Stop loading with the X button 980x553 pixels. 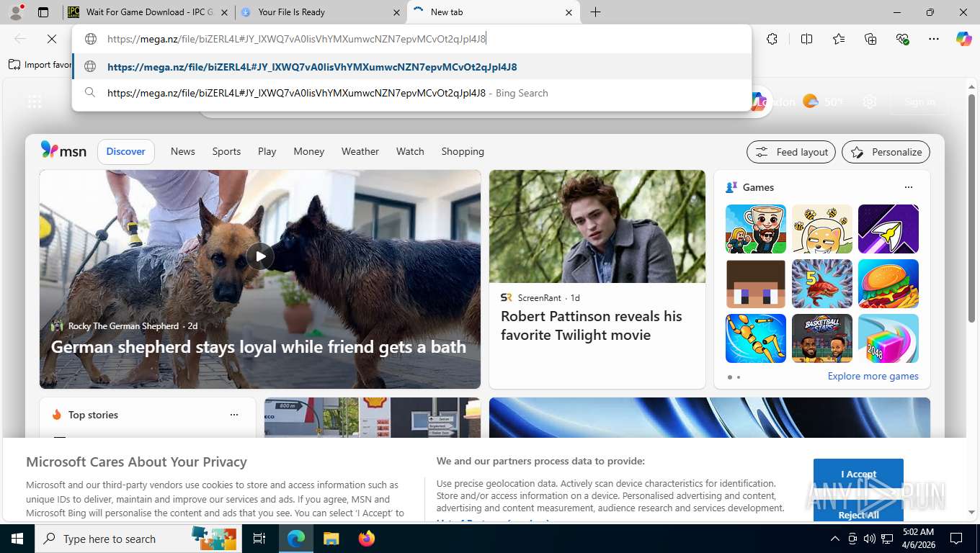click(x=52, y=39)
